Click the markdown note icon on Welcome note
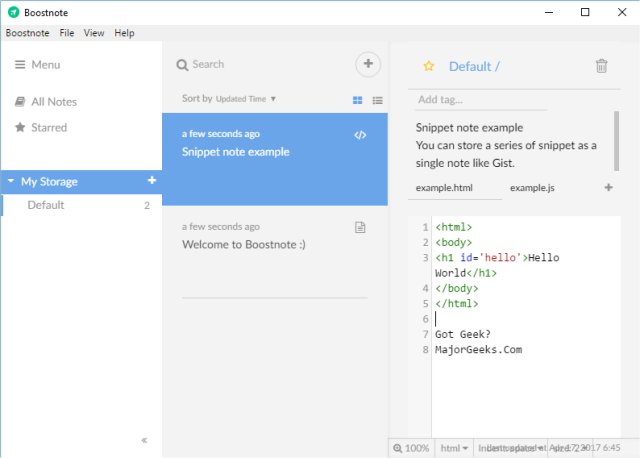 click(x=360, y=228)
